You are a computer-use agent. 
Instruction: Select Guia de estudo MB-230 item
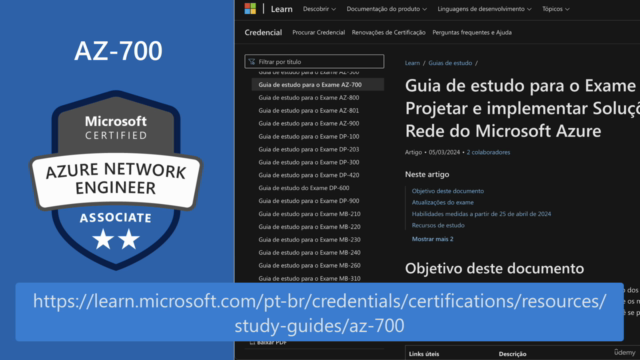[x=309, y=240]
